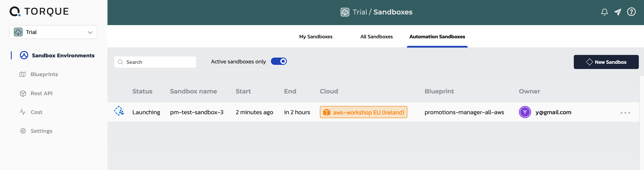Click the Torque logo

[x=39, y=11]
